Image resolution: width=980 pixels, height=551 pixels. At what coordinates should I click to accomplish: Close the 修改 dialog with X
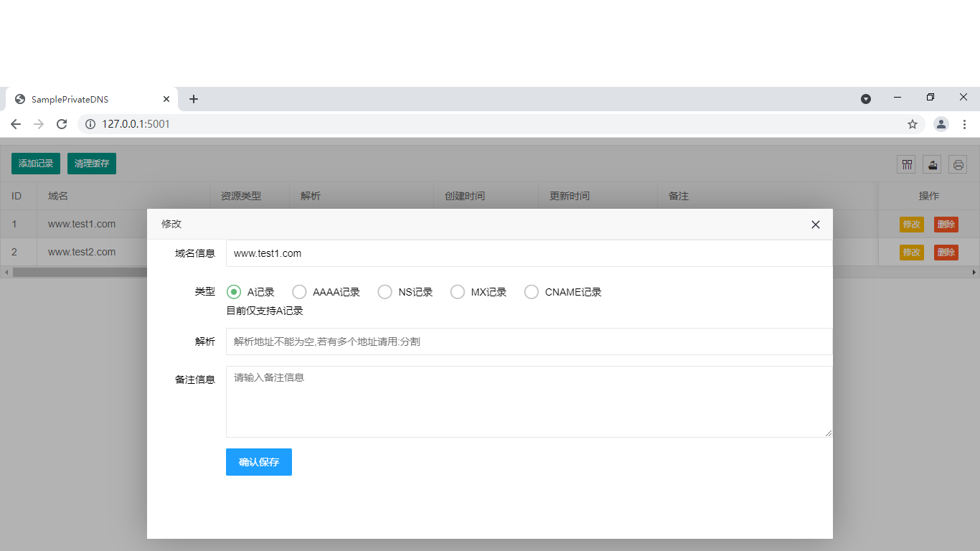(x=815, y=225)
